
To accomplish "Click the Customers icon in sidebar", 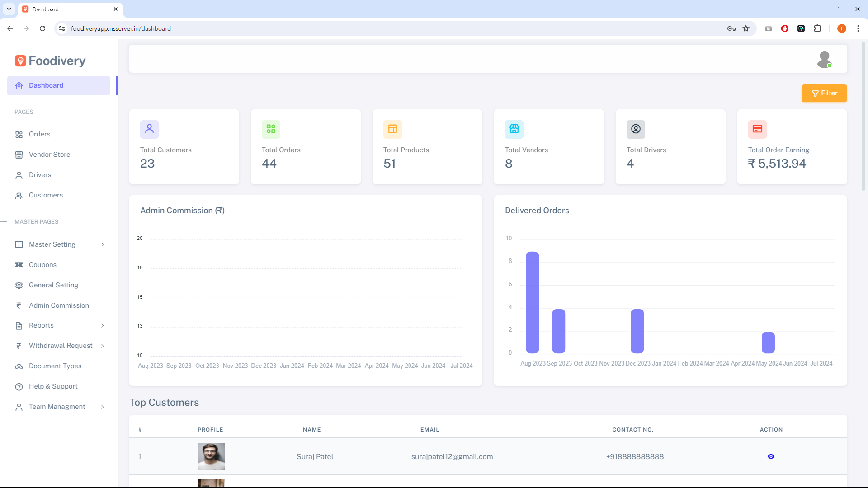I will 19,195.
